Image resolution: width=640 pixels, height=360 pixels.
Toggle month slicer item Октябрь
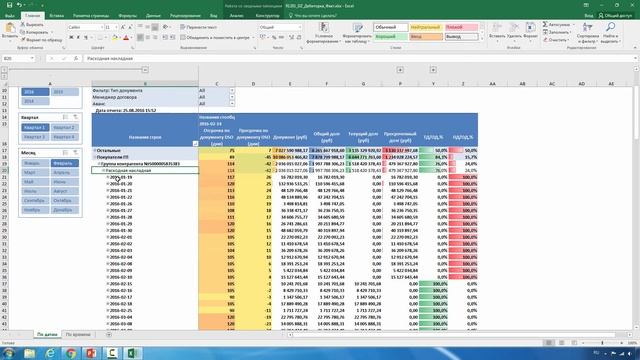tap(64, 200)
